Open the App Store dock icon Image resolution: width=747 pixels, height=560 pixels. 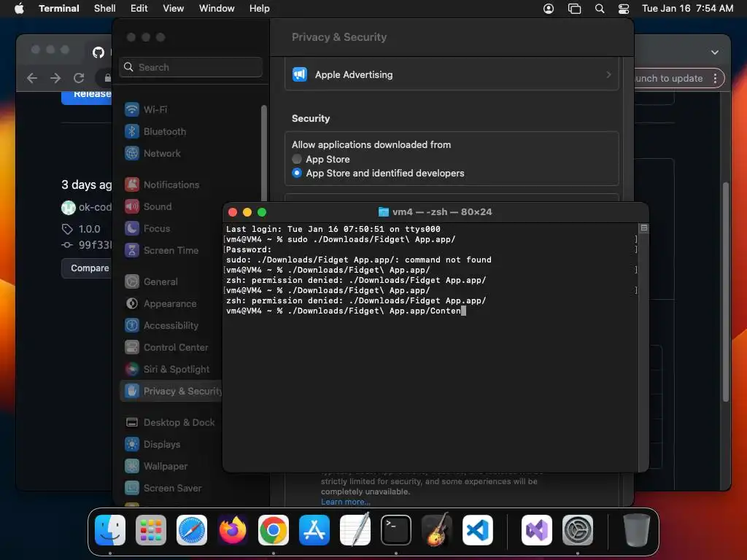click(x=314, y=529)
